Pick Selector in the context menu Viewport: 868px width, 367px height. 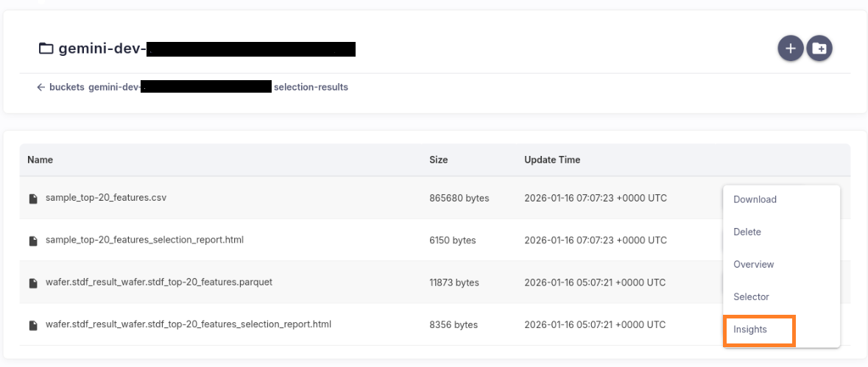coord(751,296)
